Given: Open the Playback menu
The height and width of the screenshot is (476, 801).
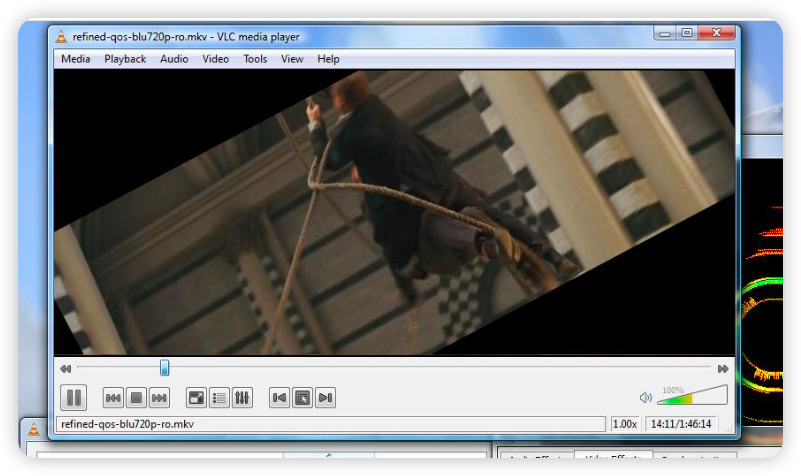Looking at the screenshot, I should [x=125, y=59].
